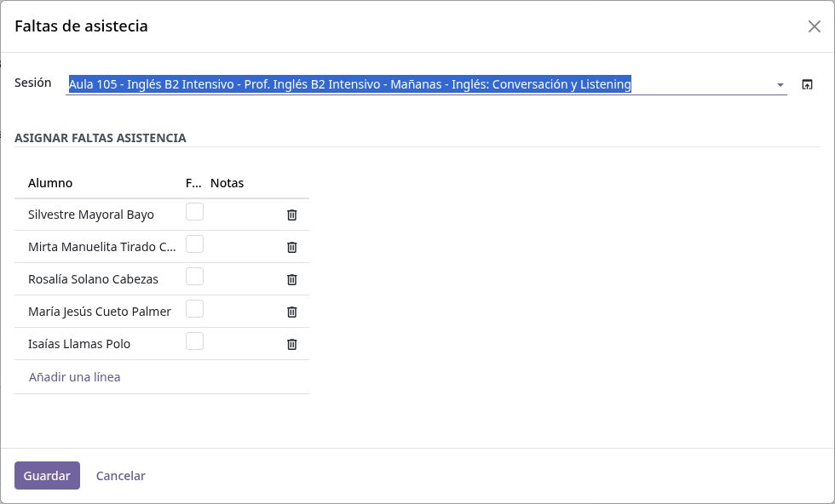
Task: Select student name Isaías Llamas Polo
Action: pyautogui.click(x=79, y=344)
